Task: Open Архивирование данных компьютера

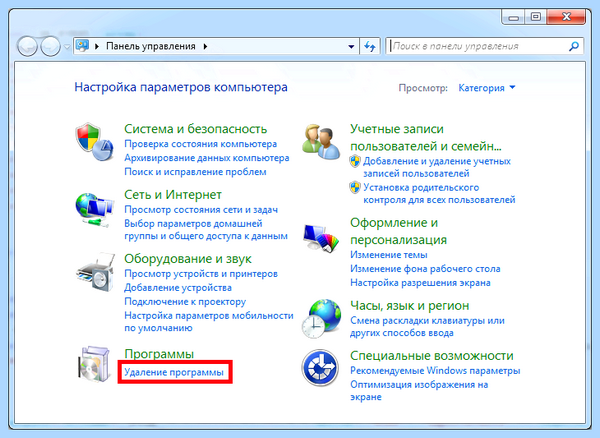Action: [x=207, y=158]
